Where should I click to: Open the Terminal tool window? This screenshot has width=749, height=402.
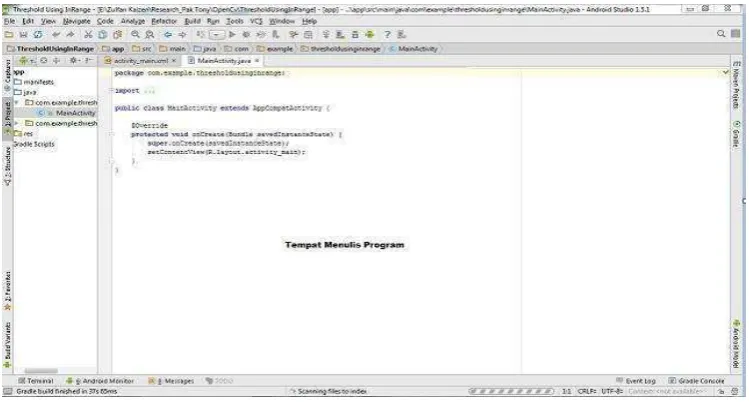36,381
